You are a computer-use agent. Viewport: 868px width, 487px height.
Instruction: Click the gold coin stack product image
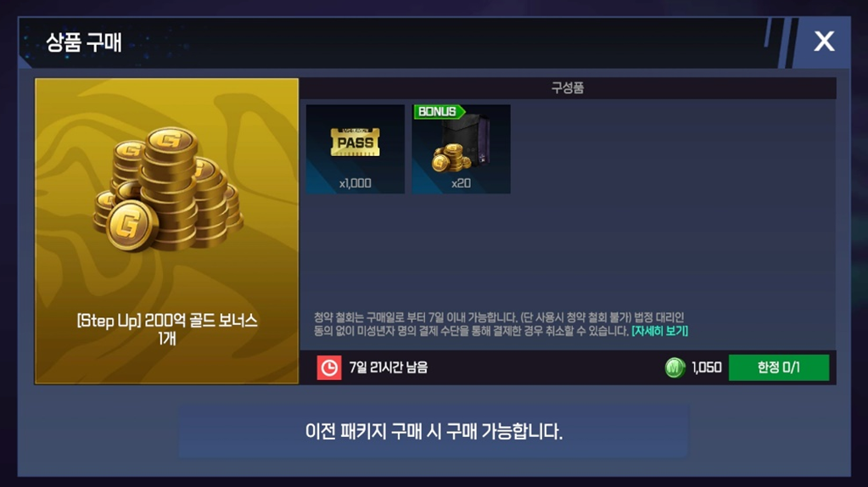(x=168, y=188)
